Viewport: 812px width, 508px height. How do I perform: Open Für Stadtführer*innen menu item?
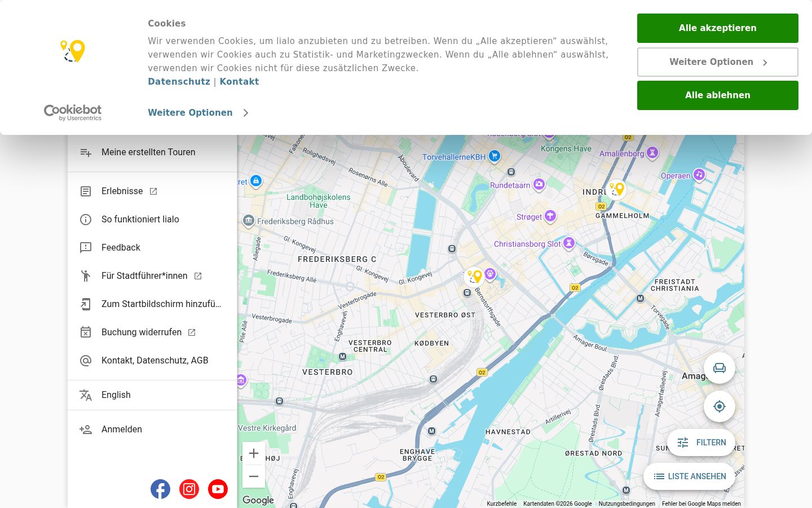coord(152,276)
